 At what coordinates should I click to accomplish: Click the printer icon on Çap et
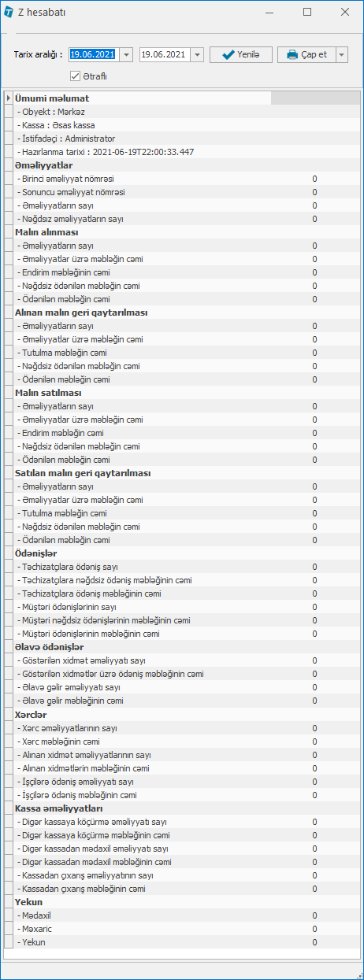tap(292, 54)
